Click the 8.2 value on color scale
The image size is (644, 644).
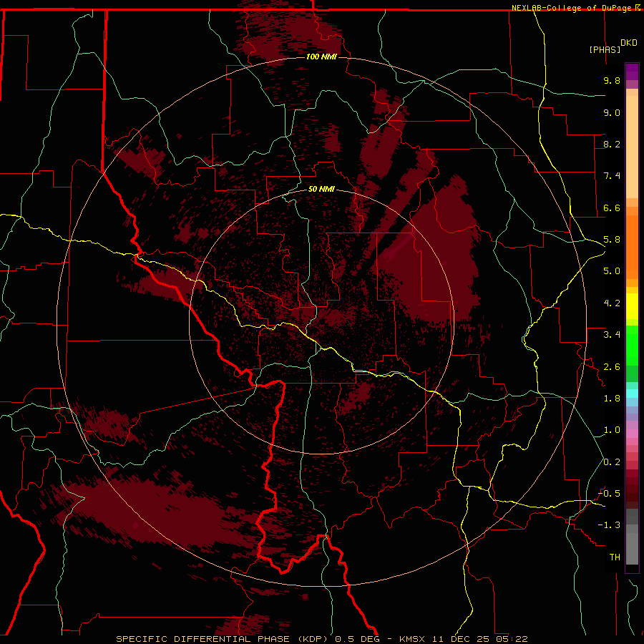click(612, 144)
